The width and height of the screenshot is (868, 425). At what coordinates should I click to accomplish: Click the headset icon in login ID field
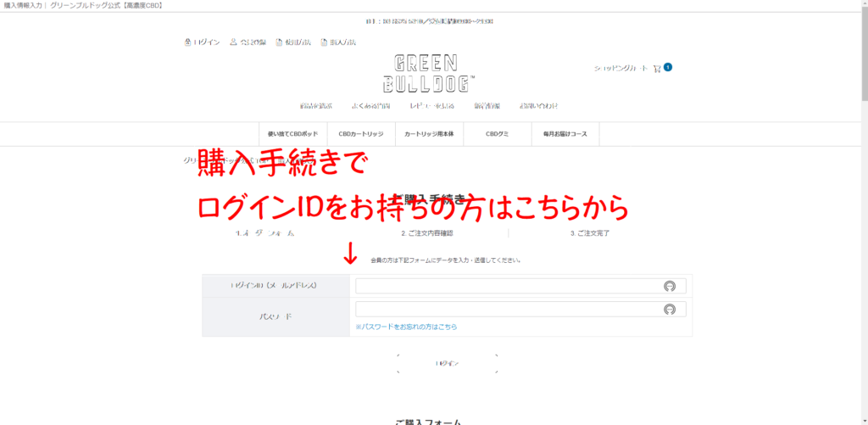tap(670, 286)
